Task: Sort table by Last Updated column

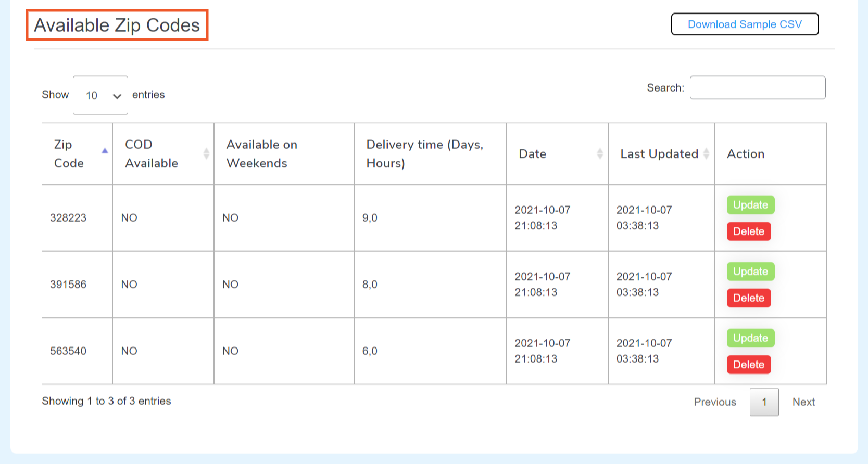Action: click(661, 154)
